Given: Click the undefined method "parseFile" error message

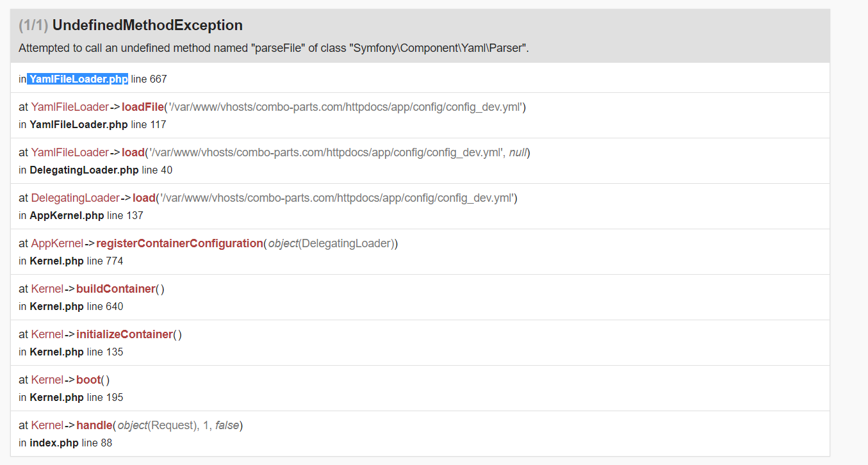Looking at the screenshot, I should [274, 48].
